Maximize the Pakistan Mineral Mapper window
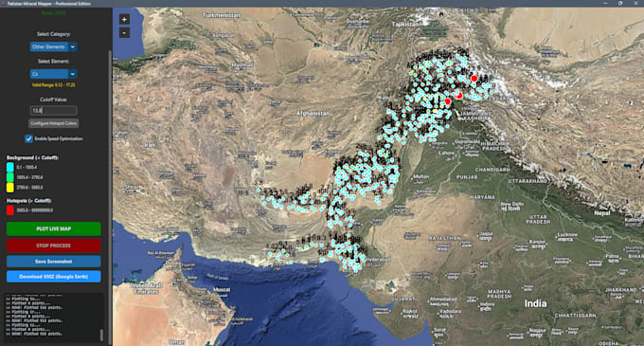Viewport: 644px width, 346px height. pyautogui.click(x=620, y=3)
